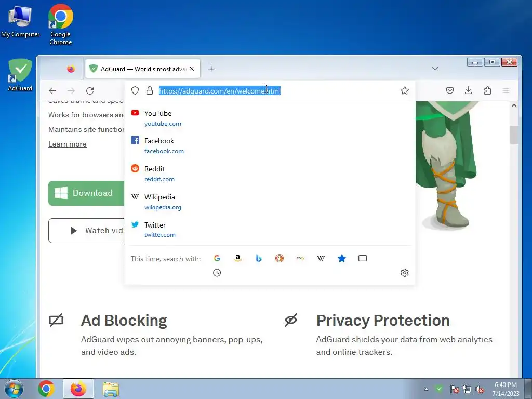Choose the Twitter suggestion

coord(270,230)
